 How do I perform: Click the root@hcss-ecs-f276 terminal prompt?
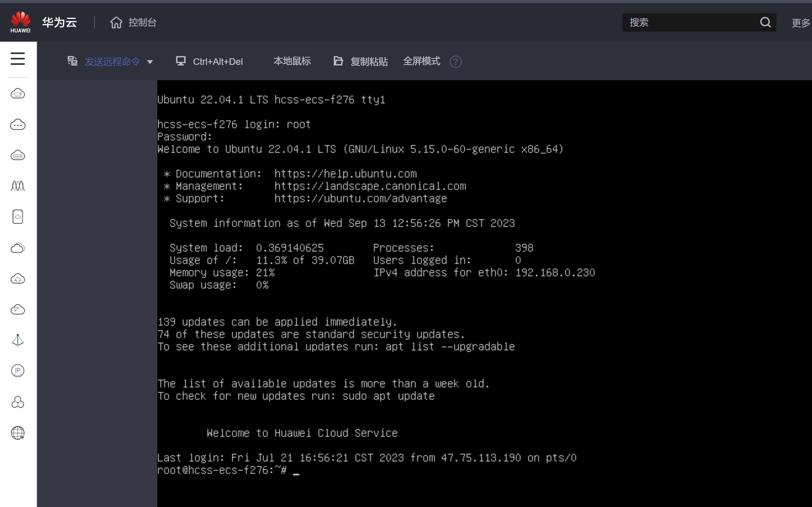(222, 470)
